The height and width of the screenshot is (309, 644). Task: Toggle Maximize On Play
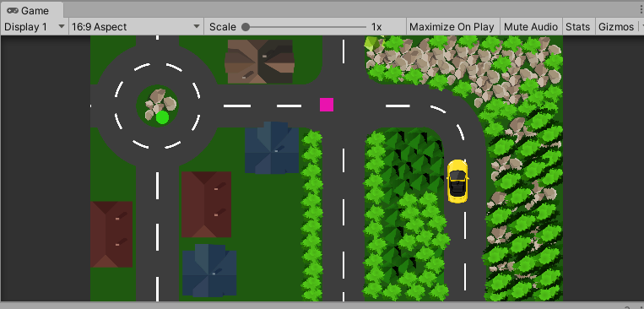[x=452, y=27]
